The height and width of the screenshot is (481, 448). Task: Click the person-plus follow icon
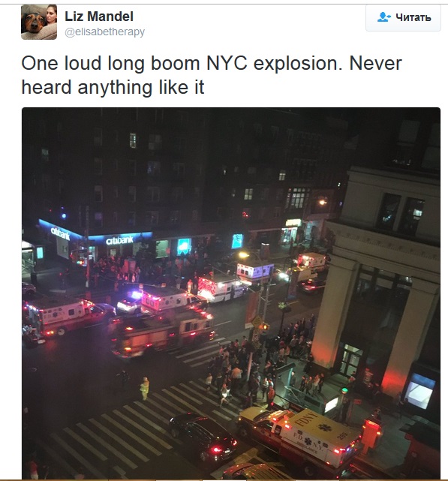coord(383,17)
